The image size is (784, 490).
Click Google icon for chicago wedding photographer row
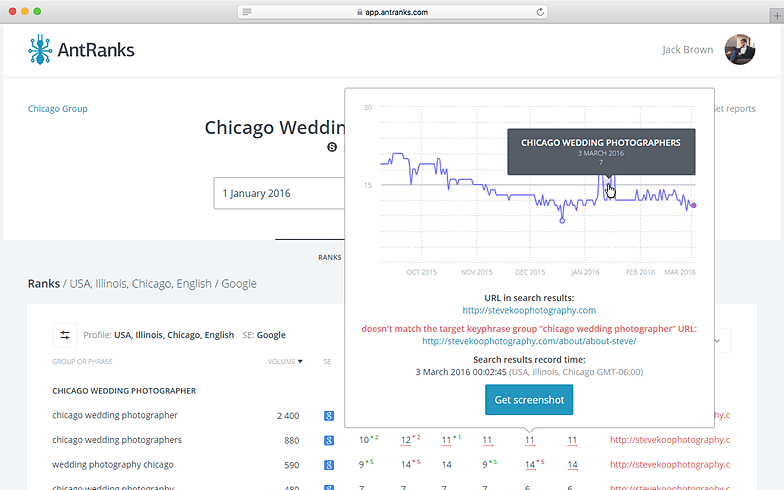[328, 415]
